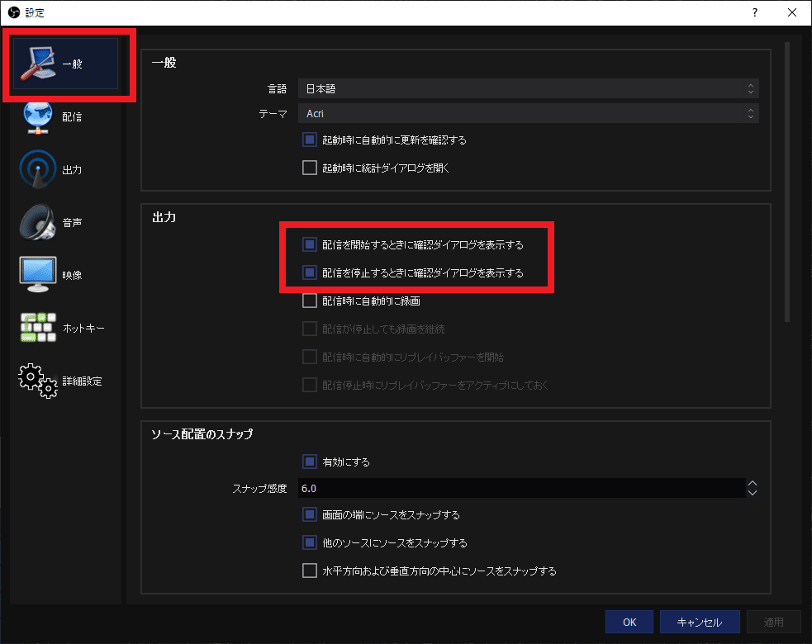Click the question mark help button
Image resolution: width=812 pixels, height=644 pixels.
755,12
